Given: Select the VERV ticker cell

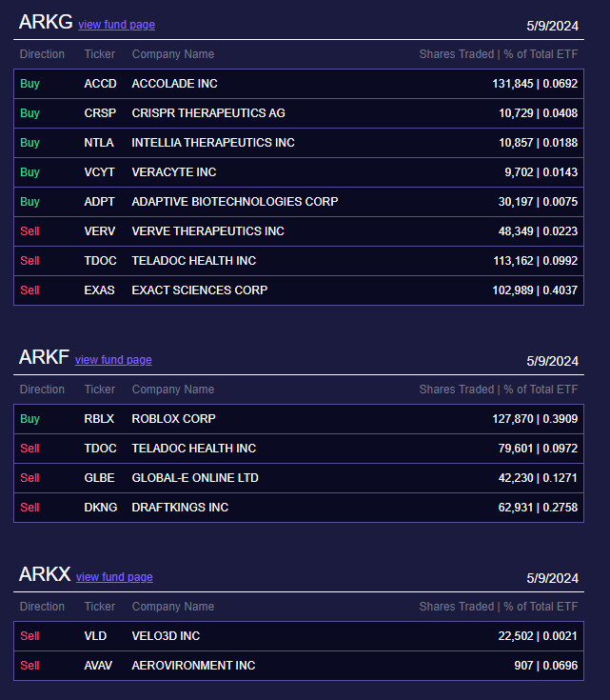Looking at the screenshot, I should [x=100, y=230].
